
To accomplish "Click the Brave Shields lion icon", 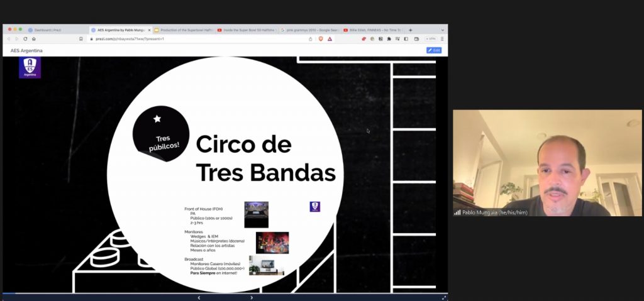I will (x=320, y=39).
